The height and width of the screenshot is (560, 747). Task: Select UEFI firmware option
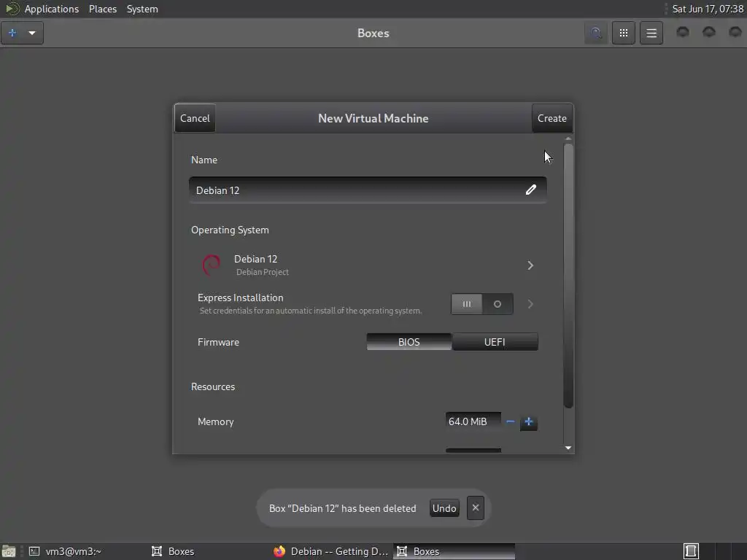point(495,342)
